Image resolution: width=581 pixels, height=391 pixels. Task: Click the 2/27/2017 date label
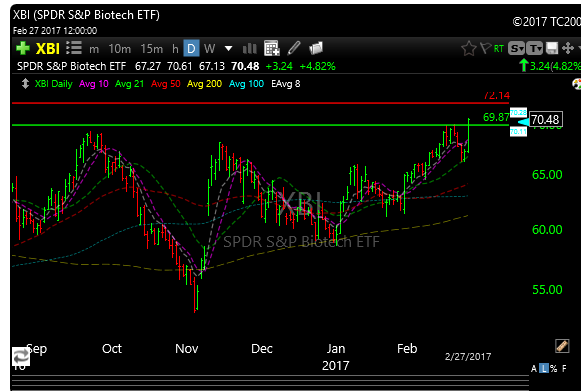[468, 357]
